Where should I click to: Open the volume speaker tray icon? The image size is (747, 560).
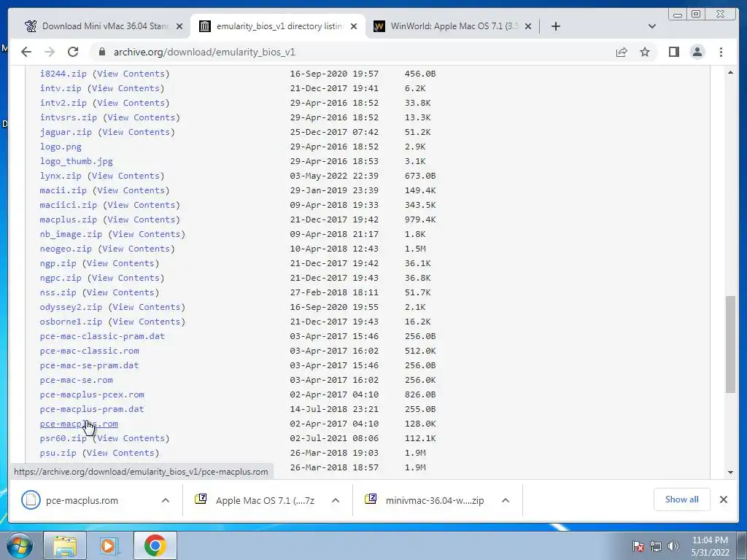coord(673,546)
